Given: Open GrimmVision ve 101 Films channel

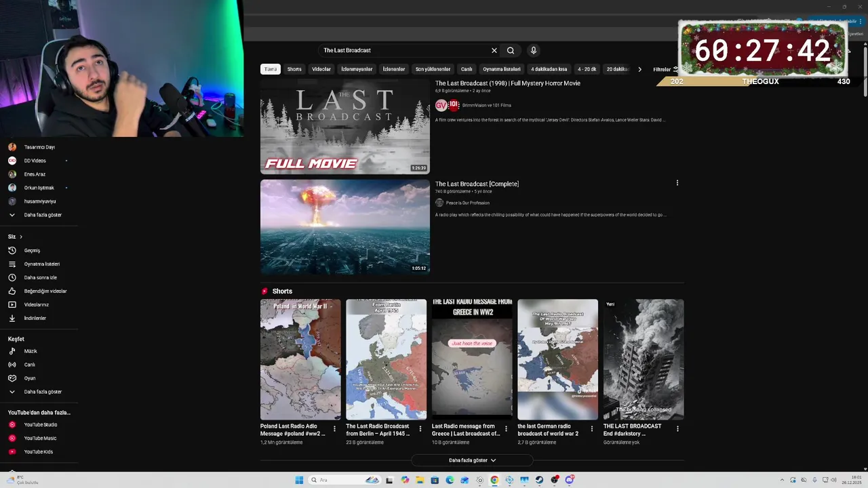Looking at the screenshot, I should click(x=486, y=105).
